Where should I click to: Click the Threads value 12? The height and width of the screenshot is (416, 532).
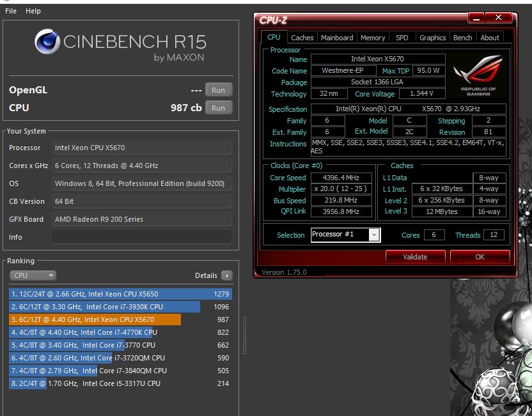(494, 235)
